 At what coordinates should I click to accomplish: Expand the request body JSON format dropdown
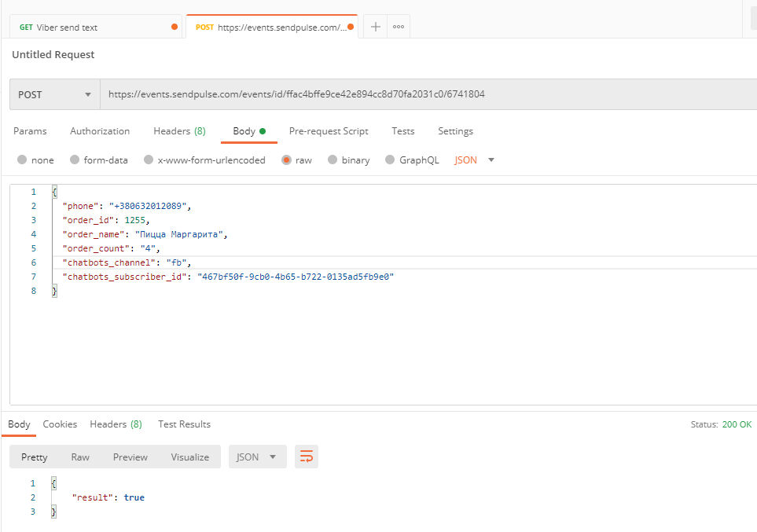tap(475, 160)
